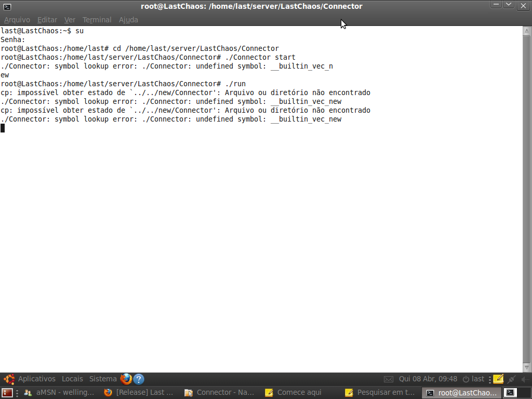Minimize the terminal window
The image size is (532, 399).
[x=496, y=5]
